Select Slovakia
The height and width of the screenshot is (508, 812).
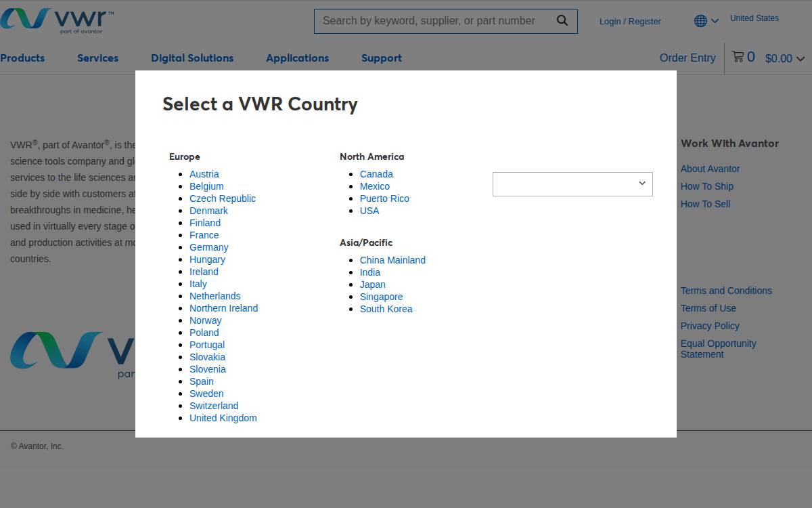[x=208, y=357]
